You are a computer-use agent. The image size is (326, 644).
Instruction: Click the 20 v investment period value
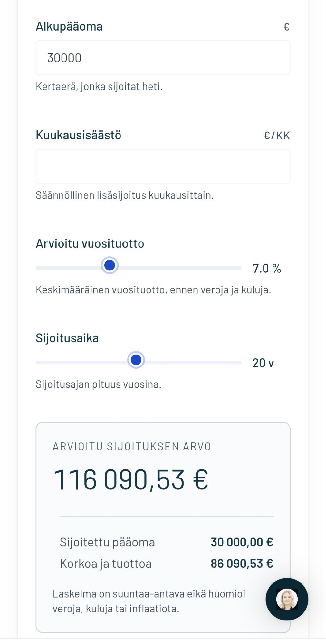click(263, 363)
